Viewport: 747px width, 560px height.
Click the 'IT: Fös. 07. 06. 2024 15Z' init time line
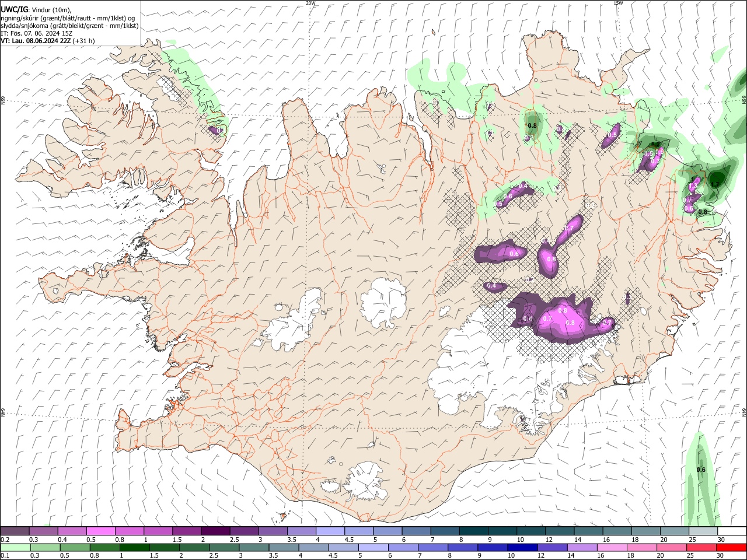point(36,33)
